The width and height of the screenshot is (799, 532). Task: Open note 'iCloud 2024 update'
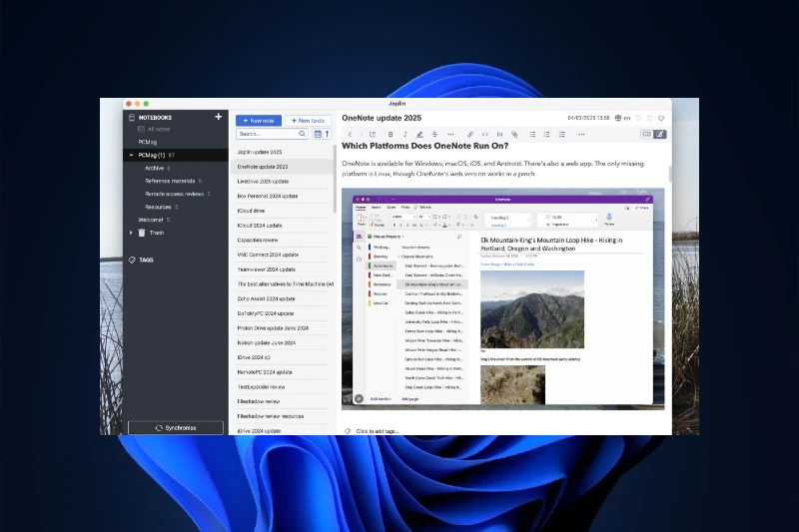pyautogui.click(x=283, y=226)
